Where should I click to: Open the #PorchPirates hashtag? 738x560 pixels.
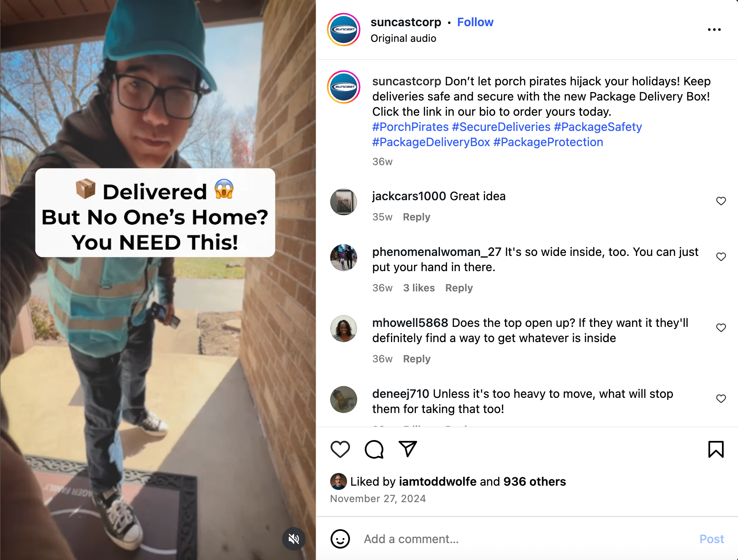tap(410, 127)
